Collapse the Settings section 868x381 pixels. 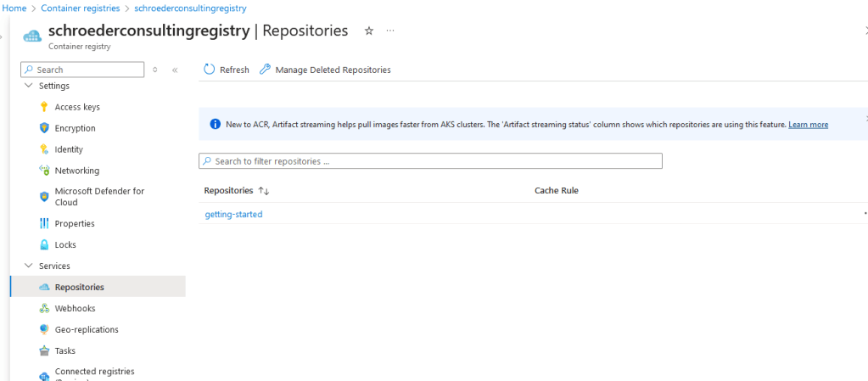click(x=29, y=86)
